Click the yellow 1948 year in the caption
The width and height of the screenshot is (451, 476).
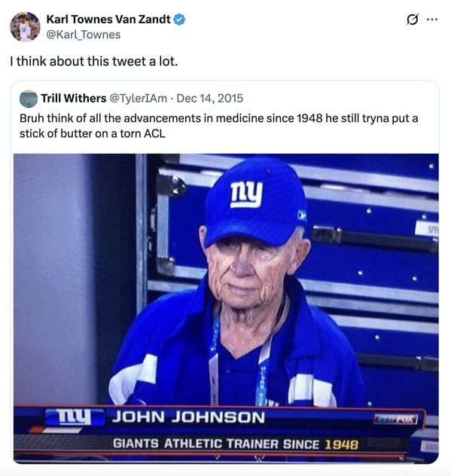pyautogui.click(x=342, y=444)
